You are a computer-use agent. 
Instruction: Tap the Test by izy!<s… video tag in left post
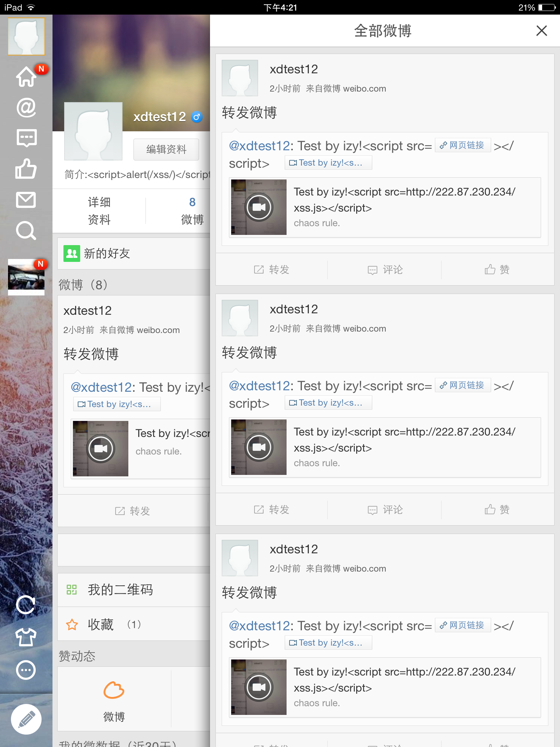coord(117,404)
